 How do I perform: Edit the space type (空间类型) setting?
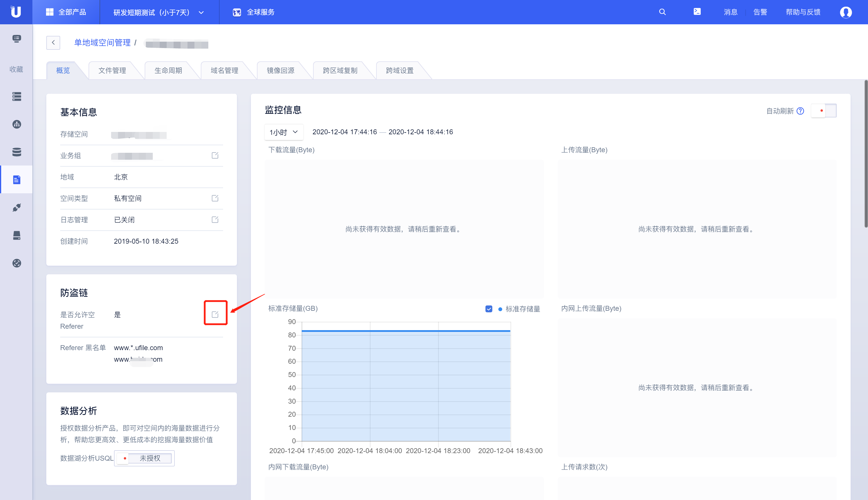[x=215, y=198]
